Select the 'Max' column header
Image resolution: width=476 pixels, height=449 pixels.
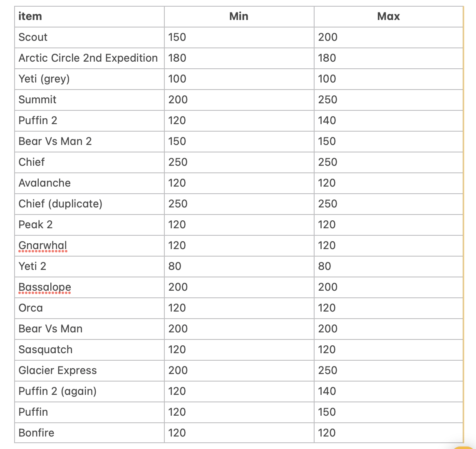[388, 17]
